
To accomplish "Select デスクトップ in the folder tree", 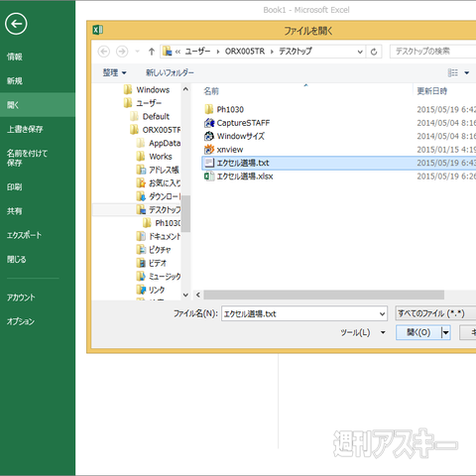I will pyautogui.click(x=159, y=209).
